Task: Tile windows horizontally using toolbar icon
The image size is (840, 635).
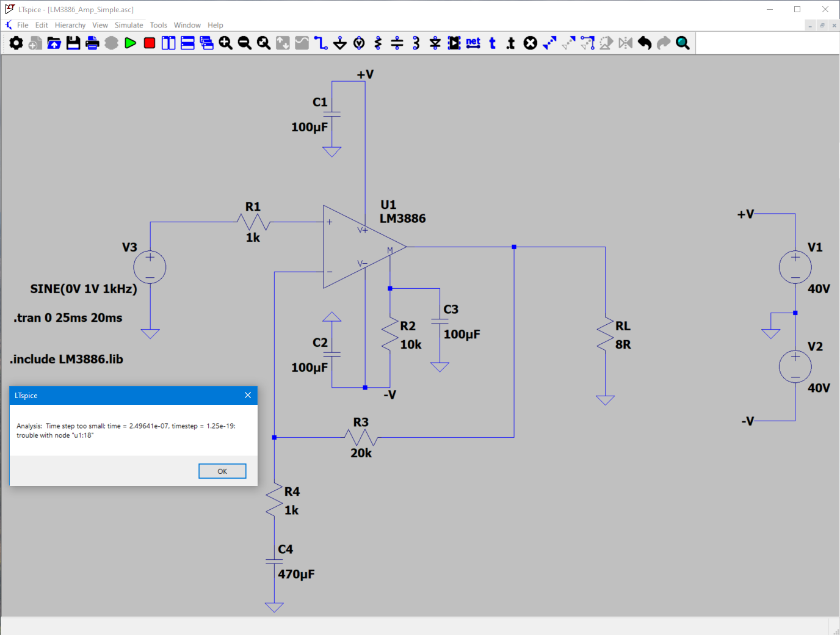Action: click(x=187, y=43)
